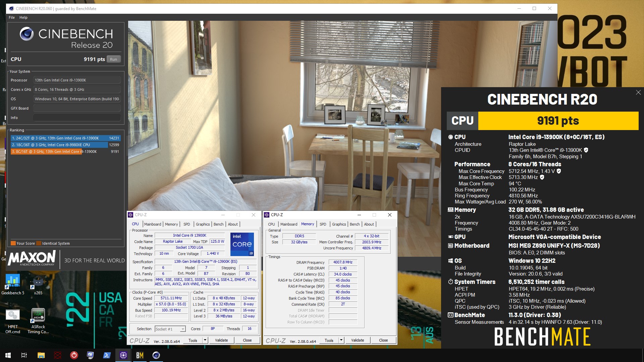Click the red atom-shaped taskbar icon

[x=58, y=355]
